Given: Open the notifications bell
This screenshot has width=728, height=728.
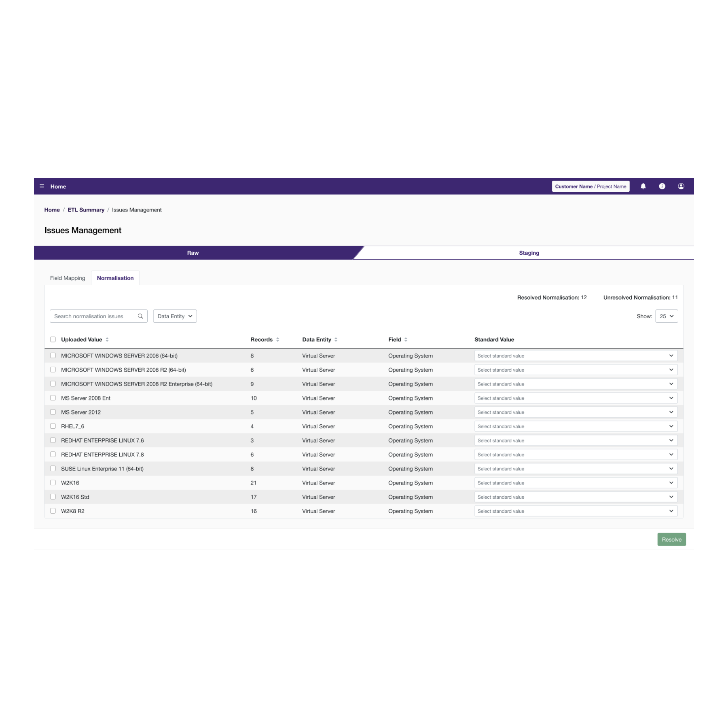Looking at the screenshot, I should pyautogui.click(x=643, y=186).
